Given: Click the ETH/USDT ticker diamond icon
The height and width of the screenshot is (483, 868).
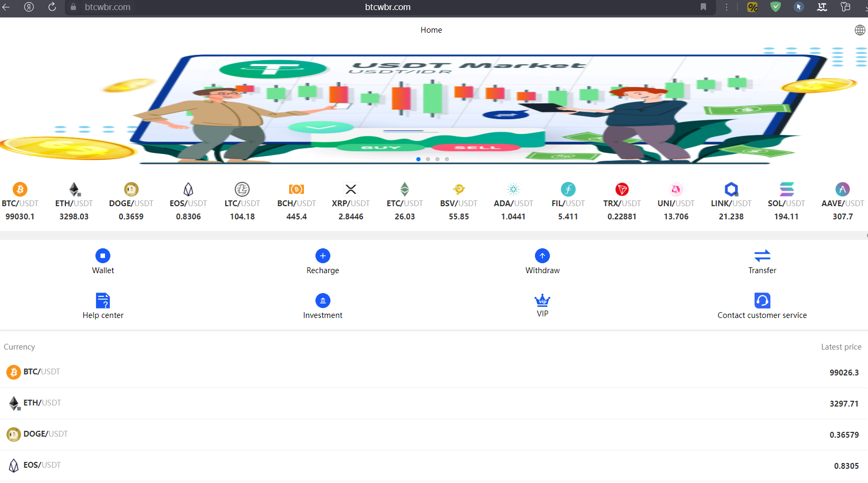Looking at the screenshot, I should click(74, 189).
